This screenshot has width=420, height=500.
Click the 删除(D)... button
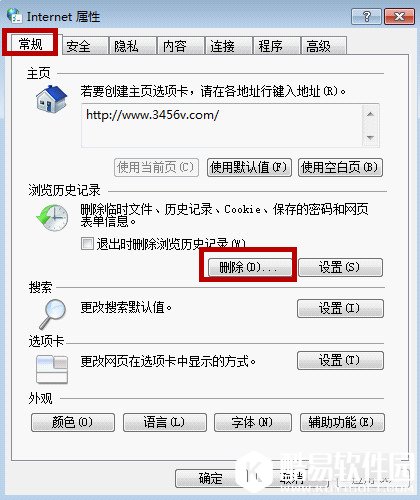pyautogui.click(x=249, y=267)
